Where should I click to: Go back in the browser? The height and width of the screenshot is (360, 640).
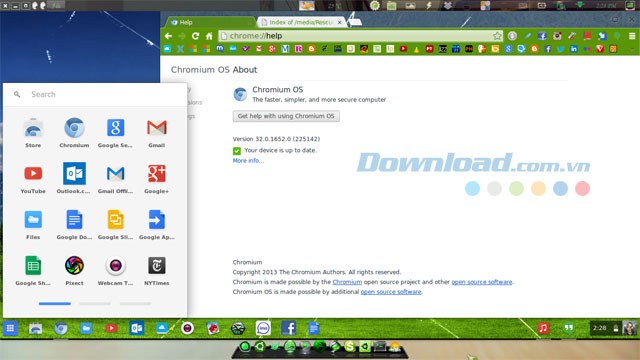coord(168,36)
